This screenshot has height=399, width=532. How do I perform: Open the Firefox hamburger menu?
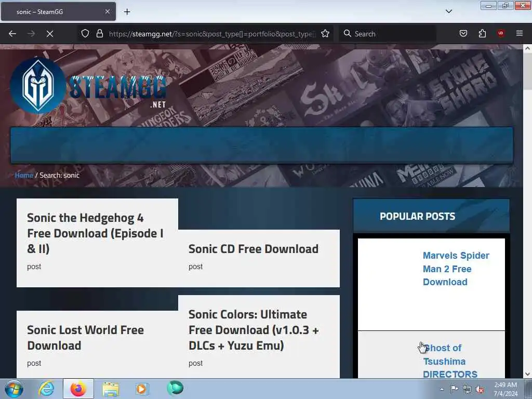[519, 33]
